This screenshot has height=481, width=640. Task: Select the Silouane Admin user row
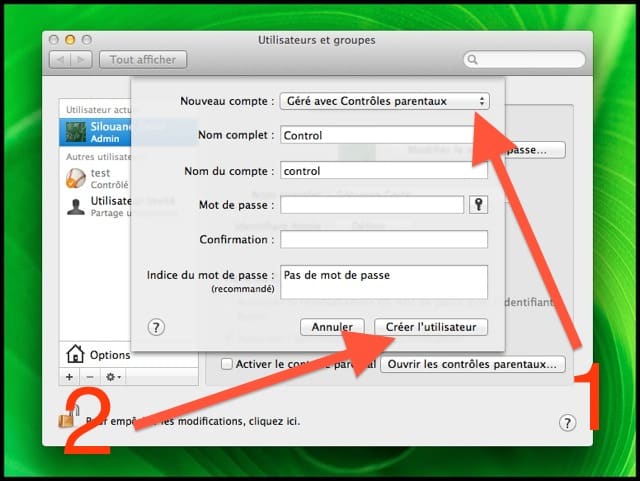[95, 132]
